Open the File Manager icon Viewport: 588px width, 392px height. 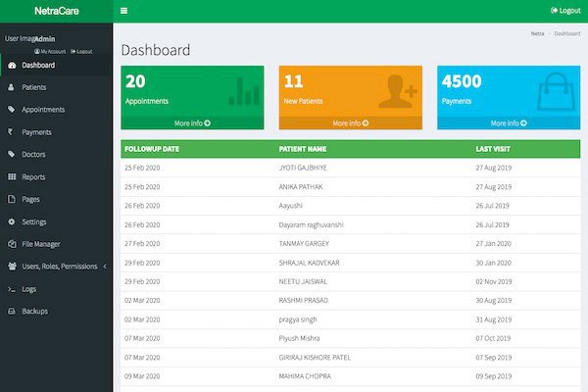[12, 244]
